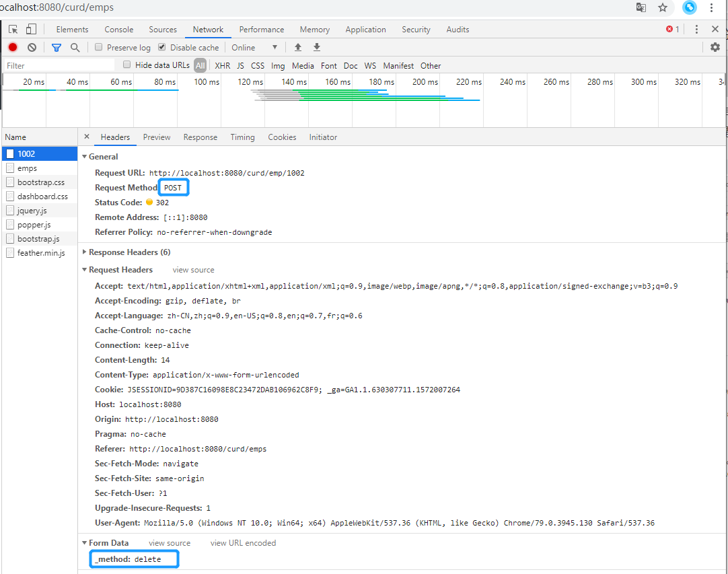Image resolution: width=728 pixels, height=574 pixels.
Task: Export network data as HAR file
Action: point(316,47)
